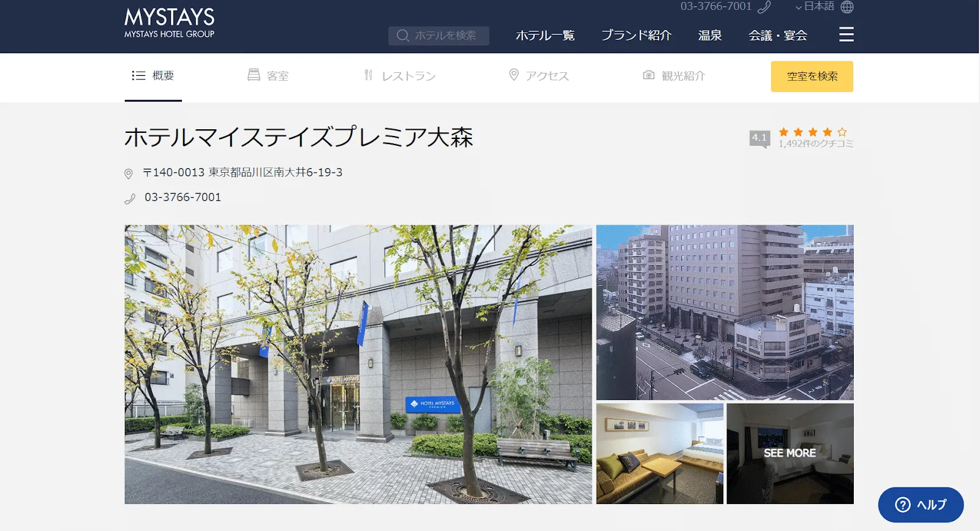Click the address 〒140-0013 東京都品川区南大井6-19-3
980x531 pixels.
tap(243, 173)
